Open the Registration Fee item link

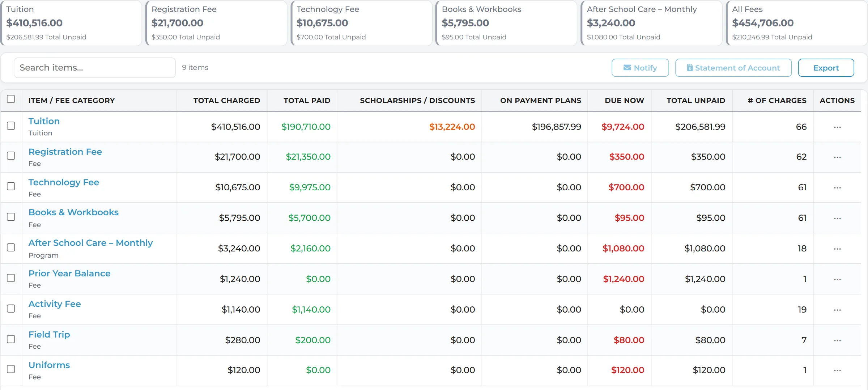coord(65,152)
